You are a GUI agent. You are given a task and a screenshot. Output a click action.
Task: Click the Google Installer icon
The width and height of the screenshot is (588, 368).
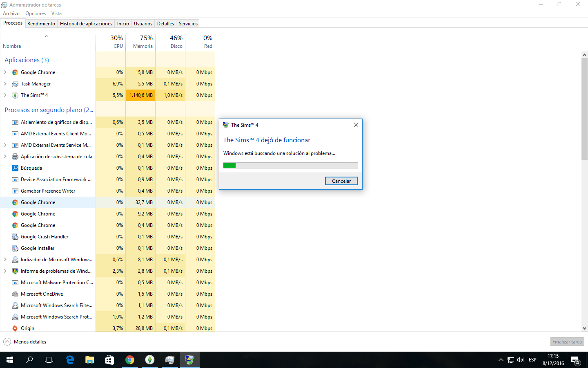(15, 248)
